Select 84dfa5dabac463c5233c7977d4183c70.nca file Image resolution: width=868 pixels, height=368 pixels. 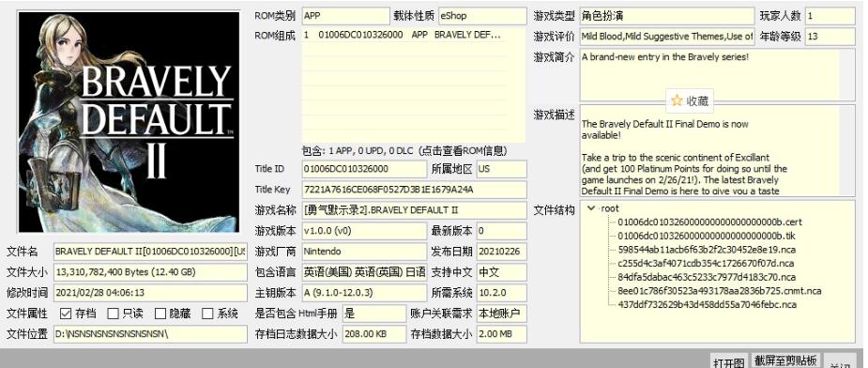[707, 277]
